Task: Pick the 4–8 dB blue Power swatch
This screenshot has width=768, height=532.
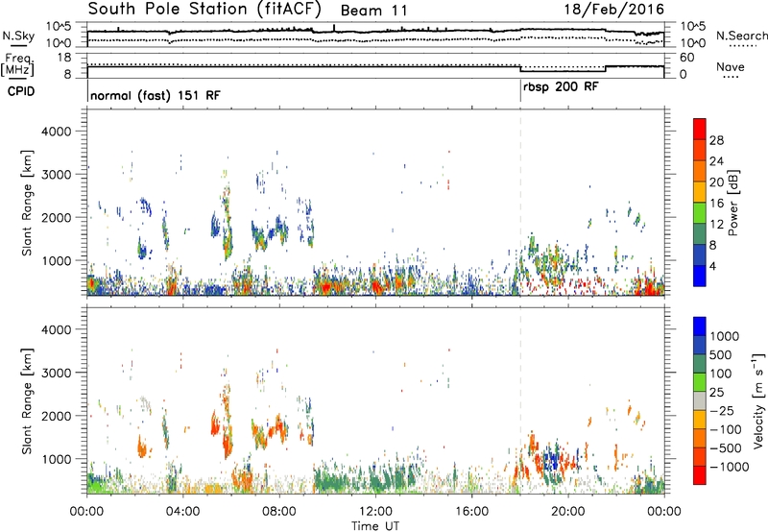Action: tap(700, 255)
